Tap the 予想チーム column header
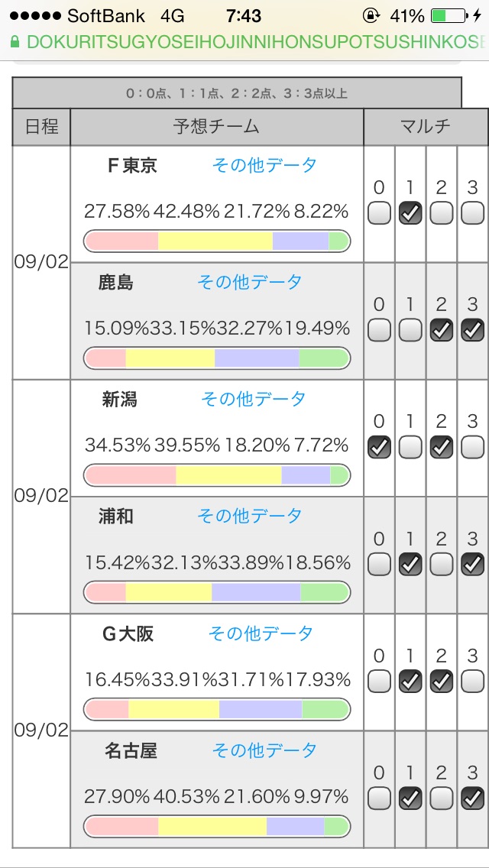 216,126
